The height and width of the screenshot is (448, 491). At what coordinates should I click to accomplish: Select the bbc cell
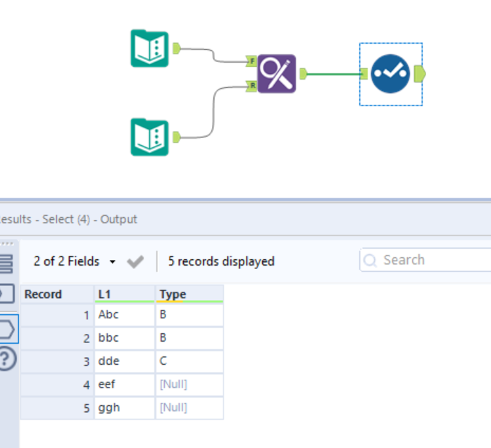click(x=125, y=338)
